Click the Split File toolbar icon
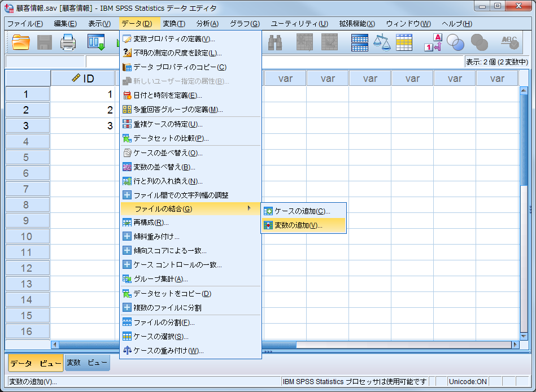Viewport: 536px width, 392px height. [x=360, y=43]
